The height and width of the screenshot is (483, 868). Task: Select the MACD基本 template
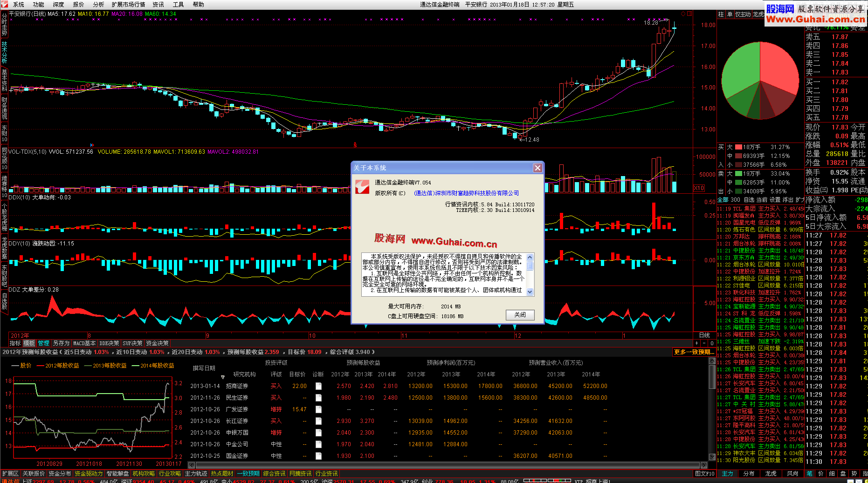point(84,343)
